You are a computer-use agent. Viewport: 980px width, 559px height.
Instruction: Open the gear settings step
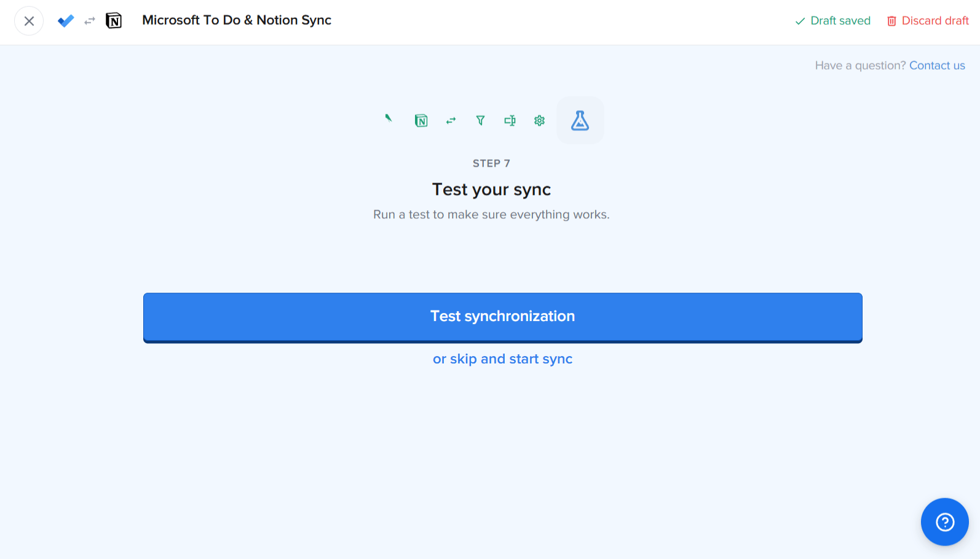point(539,121)
